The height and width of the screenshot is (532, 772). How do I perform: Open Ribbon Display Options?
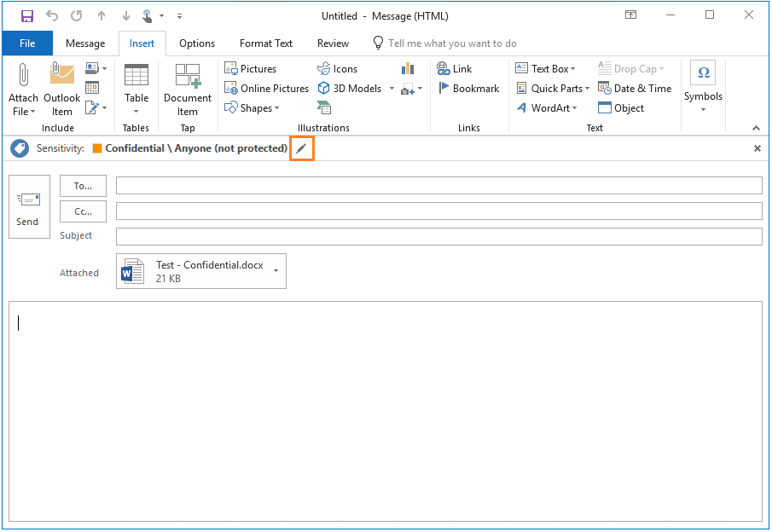(630, 15)
